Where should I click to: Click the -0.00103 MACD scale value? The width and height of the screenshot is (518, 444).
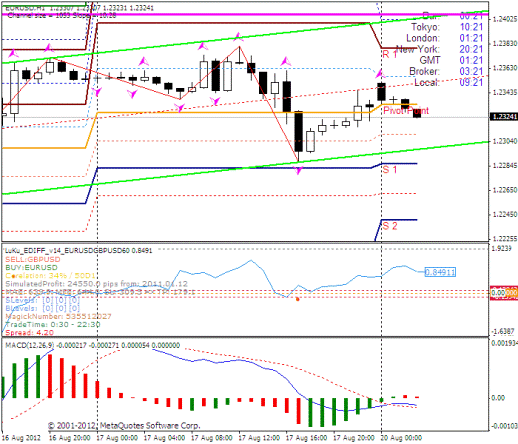pyautogui.click(x=504, y=426)
